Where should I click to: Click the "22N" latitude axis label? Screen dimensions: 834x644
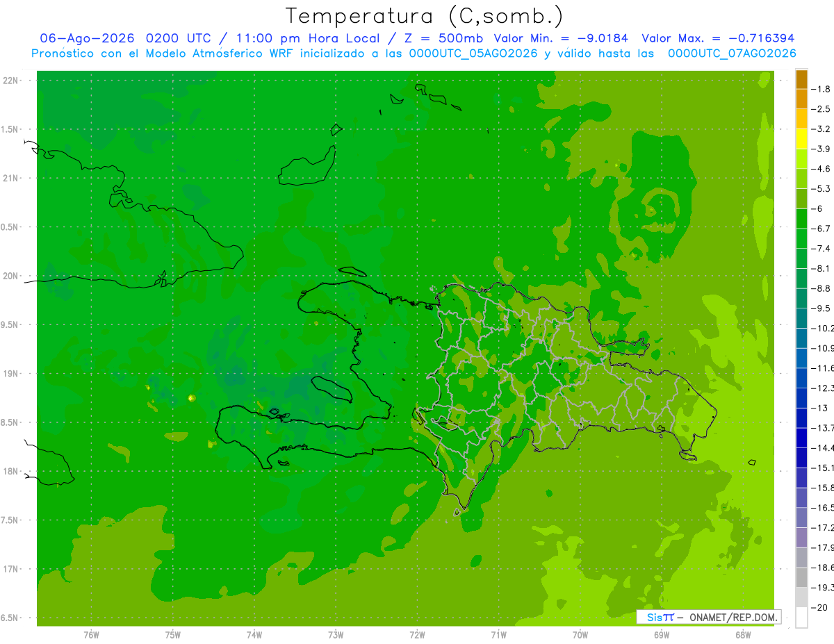11,81
